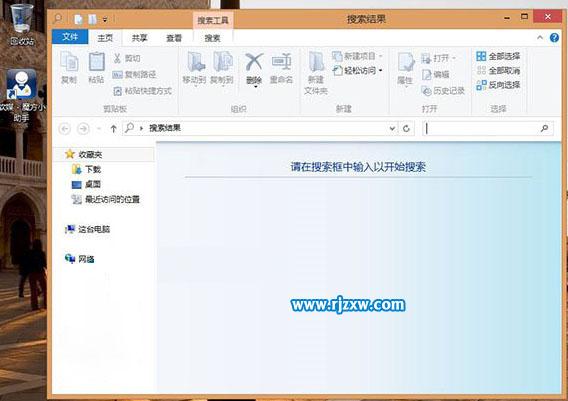568x401 pixels.
Task: Open the 打开 dropdown in ribbon
Action: coord(438,58)
